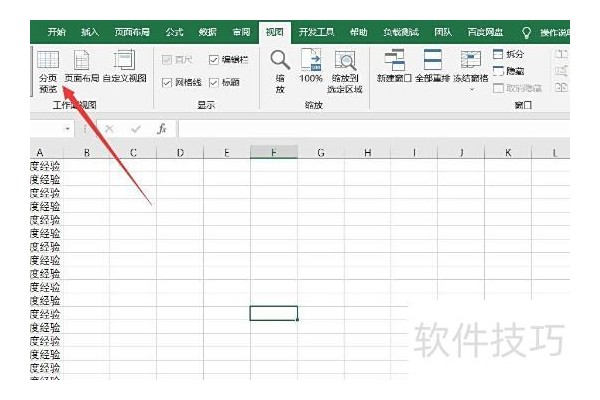Screen dimensions: 600x400
Task: Click the Unhide (取消隐藏) window button
Action: [517, 88]
